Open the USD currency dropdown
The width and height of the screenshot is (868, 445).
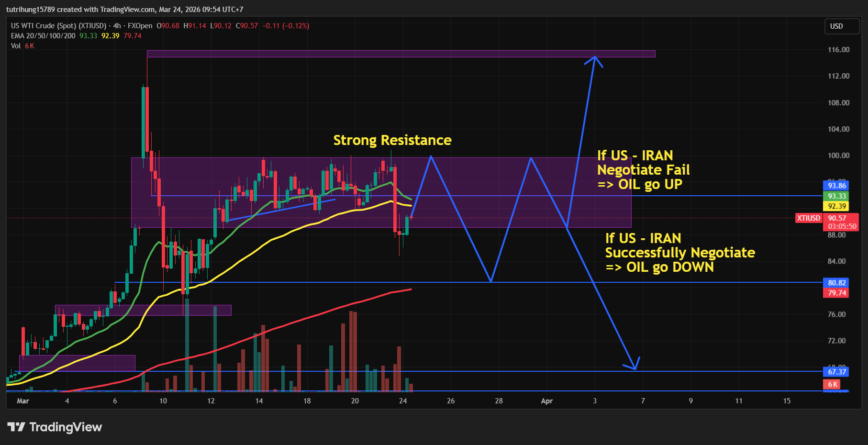841,26
